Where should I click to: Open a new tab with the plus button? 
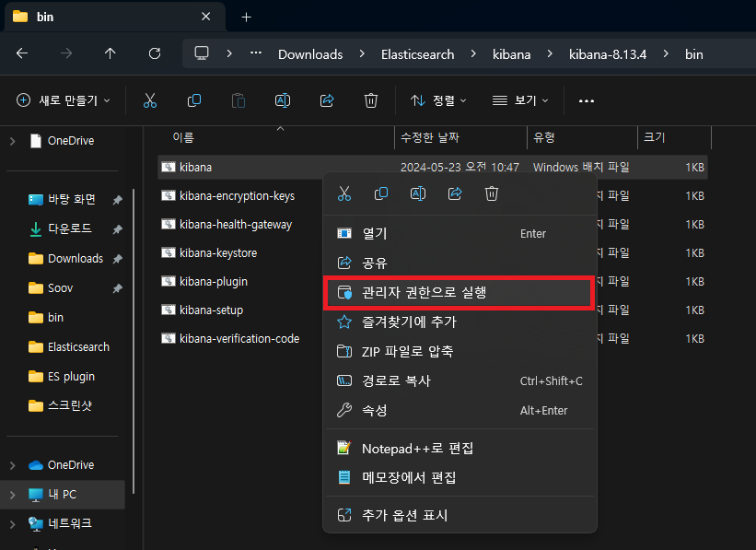pos(247,18)
